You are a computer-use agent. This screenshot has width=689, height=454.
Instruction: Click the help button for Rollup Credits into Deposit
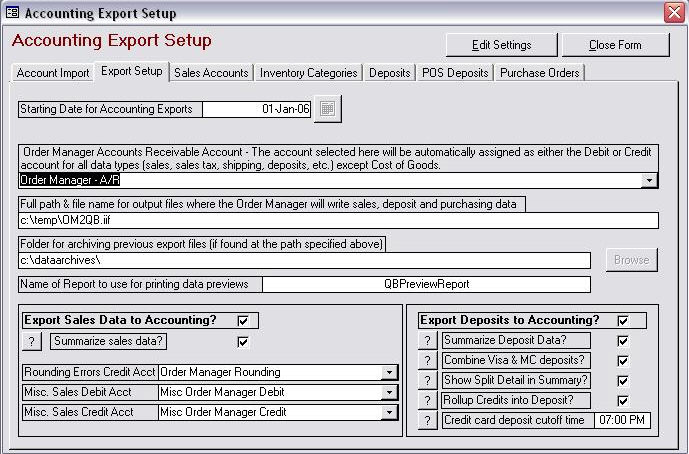[x=427, y=400]
